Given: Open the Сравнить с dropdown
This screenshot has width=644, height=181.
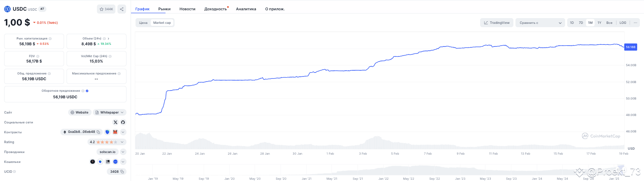Looking at the screenshot, I should click(x=540, y=23).
